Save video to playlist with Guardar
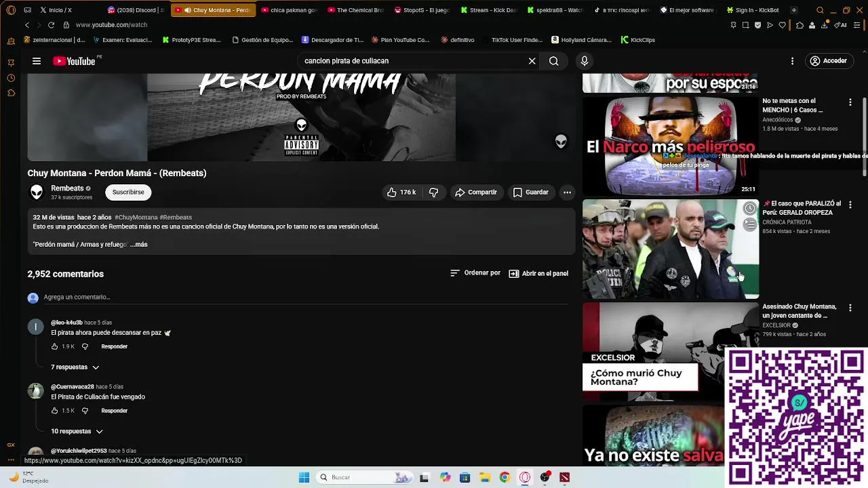The width and height of the screenshot is (868, 488). coord(531,192)
